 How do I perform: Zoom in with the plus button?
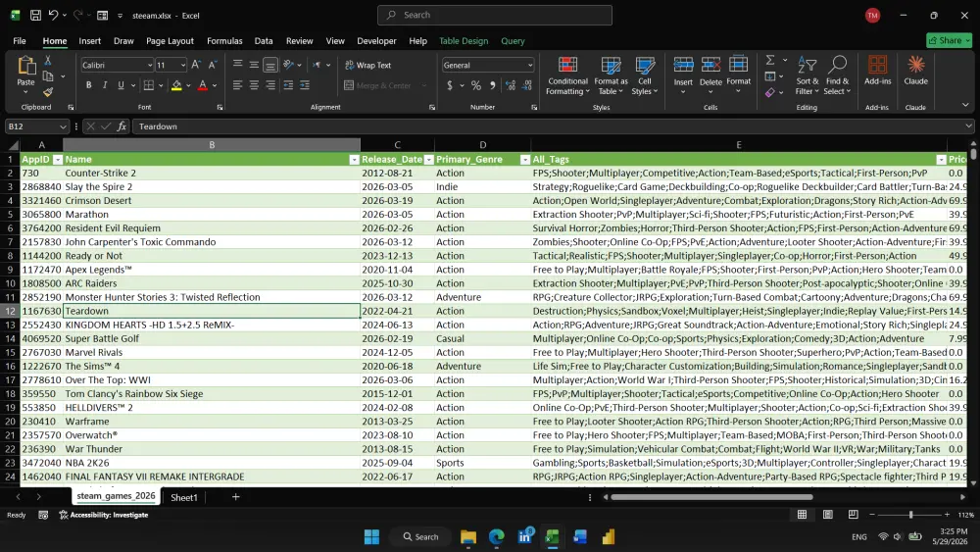[x=947, y=515]
